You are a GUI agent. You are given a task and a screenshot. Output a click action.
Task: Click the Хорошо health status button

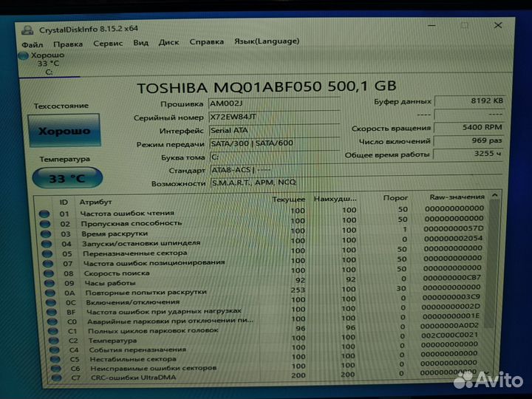pos(64,131)
